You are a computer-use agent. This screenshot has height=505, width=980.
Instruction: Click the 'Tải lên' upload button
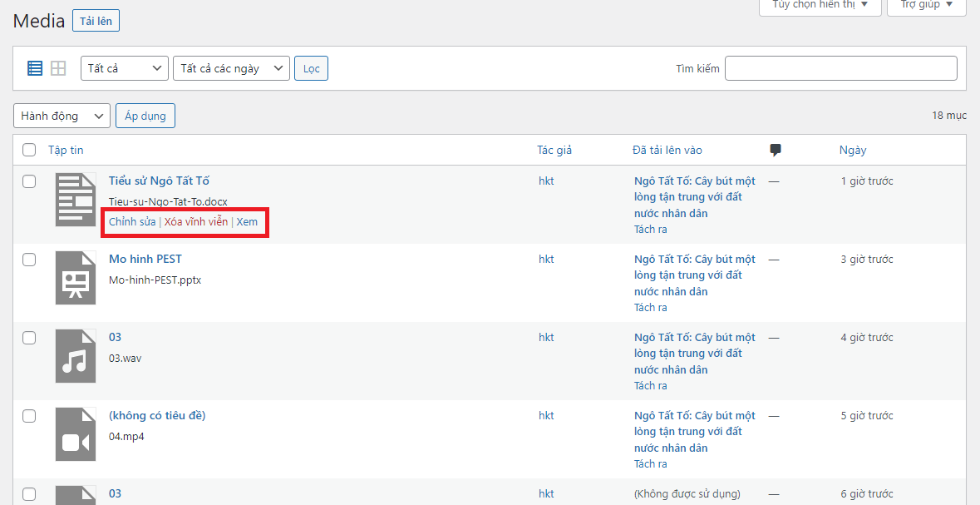[x=96, y=21]
